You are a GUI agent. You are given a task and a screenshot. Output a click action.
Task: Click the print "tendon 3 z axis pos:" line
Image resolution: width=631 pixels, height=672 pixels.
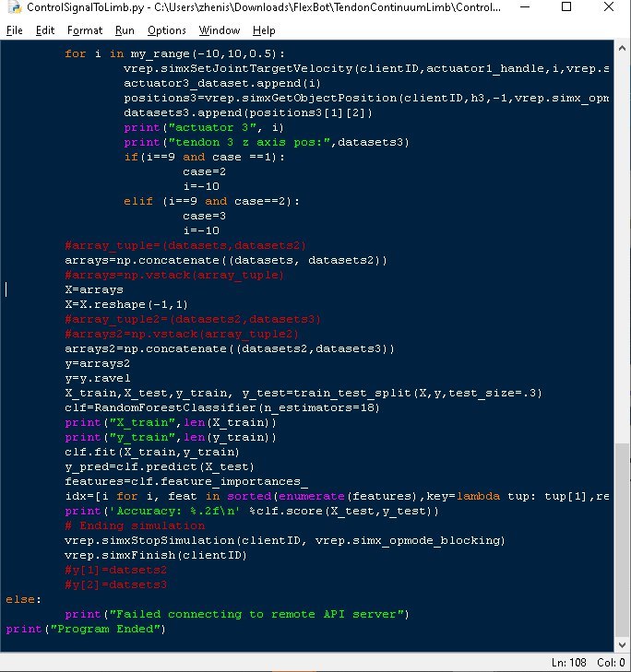point(267,142)
